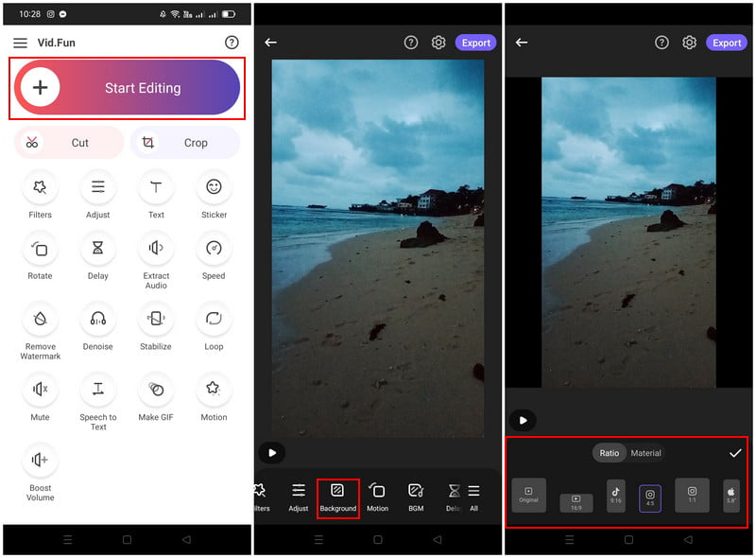
Task: Select the TikTok 9:16 aspect ratio
Action: (615, 496)
